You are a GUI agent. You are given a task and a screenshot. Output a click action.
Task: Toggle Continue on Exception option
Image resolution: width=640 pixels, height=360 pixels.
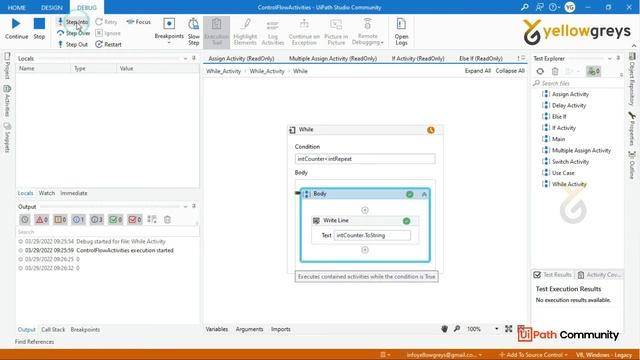pyautogui.click(x=304, y=31)
